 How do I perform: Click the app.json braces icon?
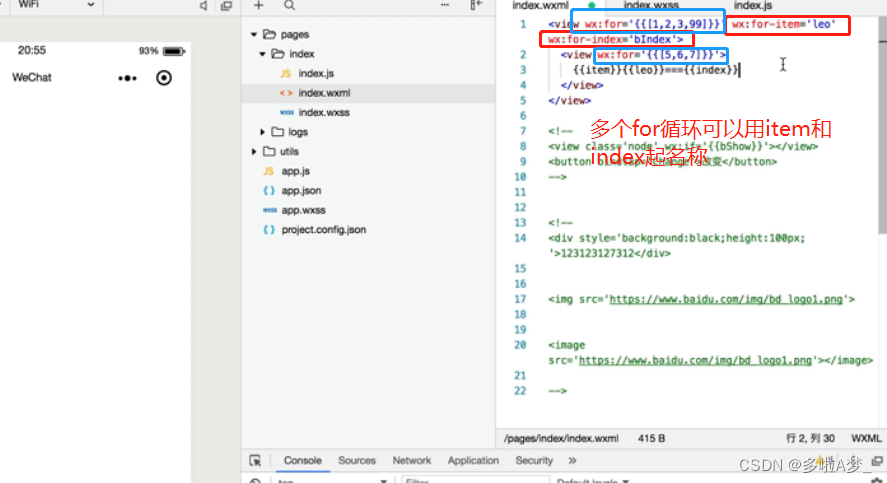point(269,191)
